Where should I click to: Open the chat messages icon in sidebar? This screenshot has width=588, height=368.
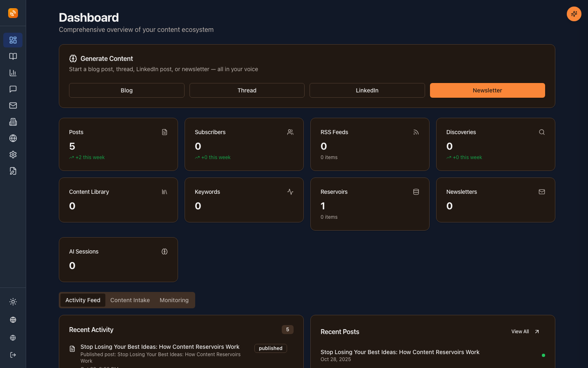click(x=13, y=89)
